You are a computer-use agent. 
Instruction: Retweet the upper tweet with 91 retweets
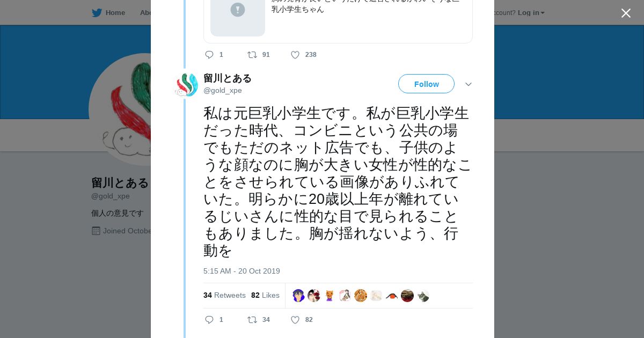pos(252,55)
